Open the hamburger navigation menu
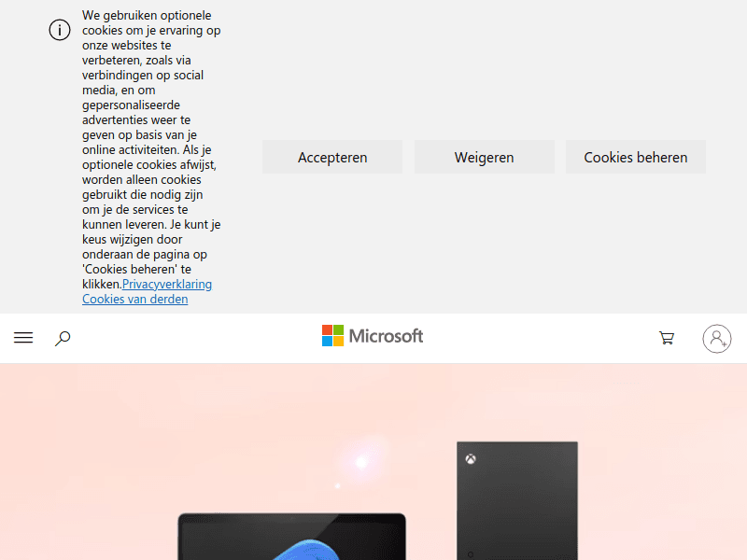747x560 pixels. [23, 338]
